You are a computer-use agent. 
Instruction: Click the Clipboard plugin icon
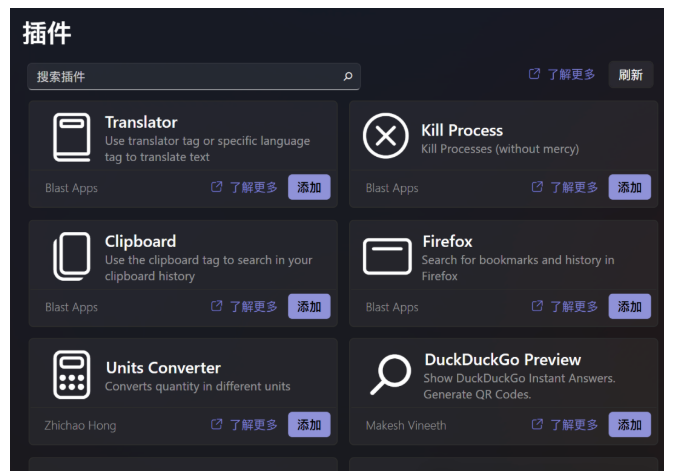[x=72, y=256]
